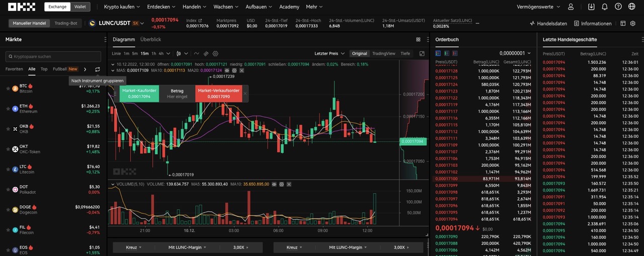Open the help question mark icon
Image resolution: width=644 pixels, height=256 pixels.
tap(618, 7)
